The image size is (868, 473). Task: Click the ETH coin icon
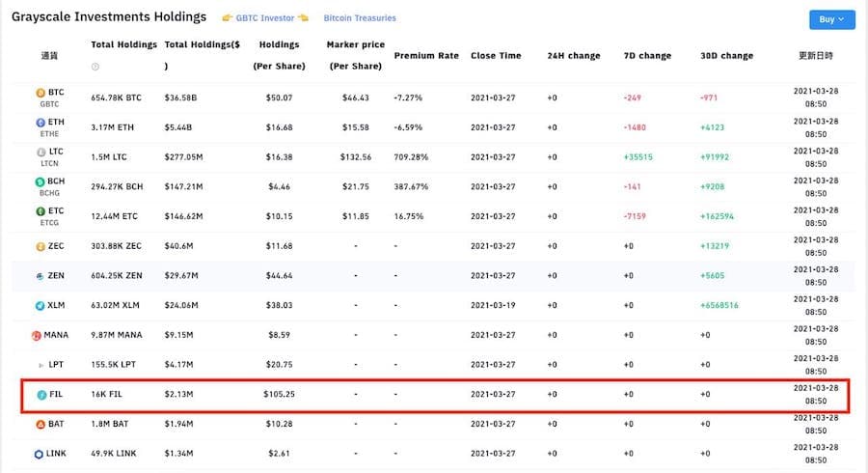[x=41, y=123]
